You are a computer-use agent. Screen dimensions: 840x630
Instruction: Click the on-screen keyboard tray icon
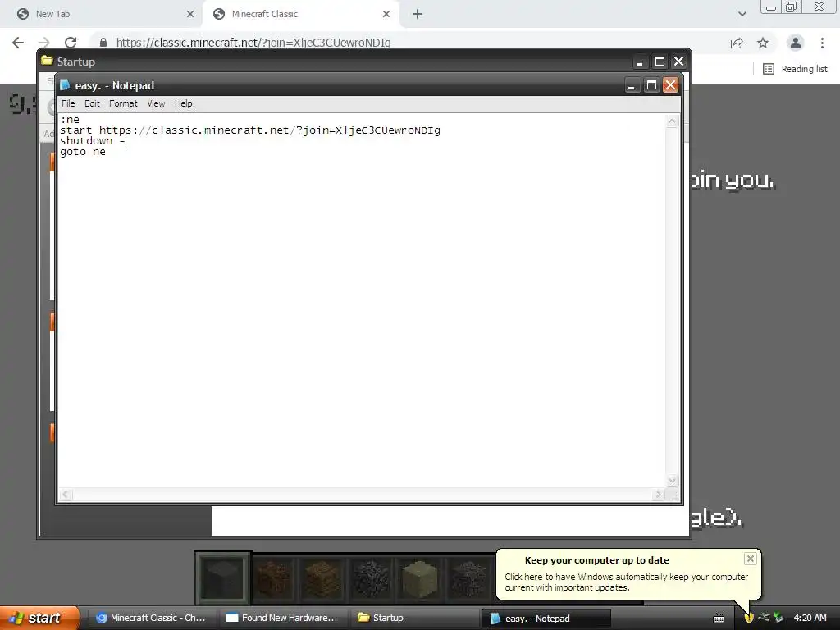pyautogui.click(x=719, y=619)
